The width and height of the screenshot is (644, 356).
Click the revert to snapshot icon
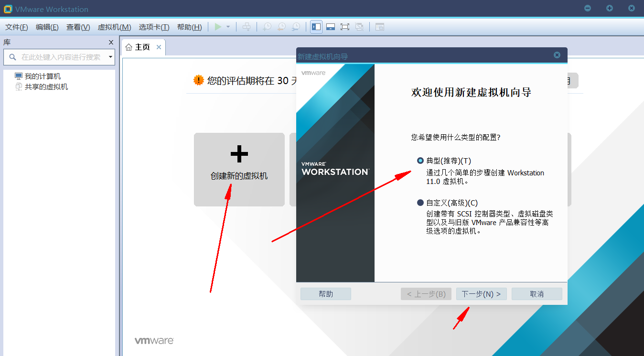(282, 27)
